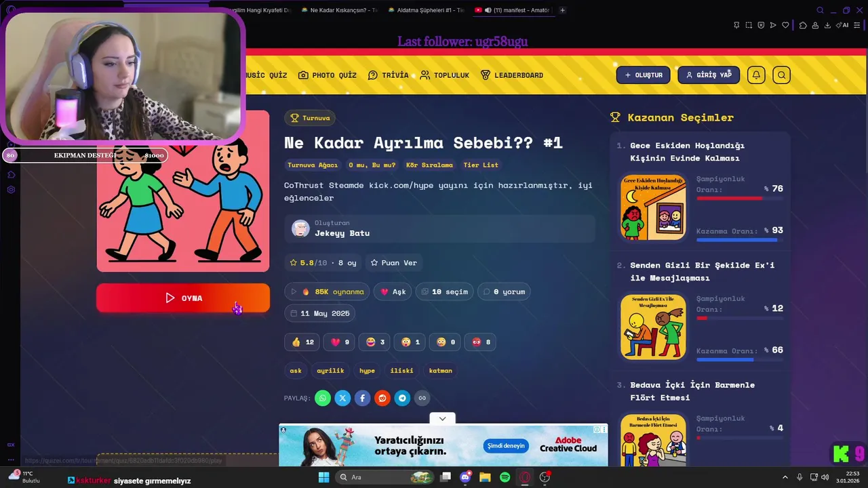
Task: Click the browser heart bookmark icon
Action: pos(785,25)
